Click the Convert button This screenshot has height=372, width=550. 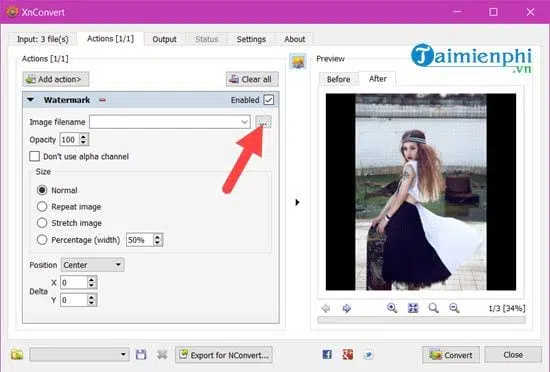[451, 355]
